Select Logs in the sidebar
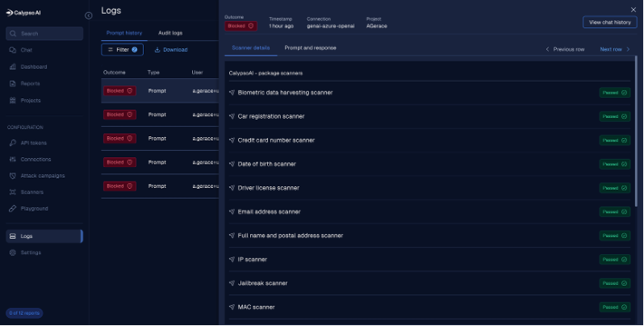The width and height of the screenshot is (644, 326). (x=44, y=236)
